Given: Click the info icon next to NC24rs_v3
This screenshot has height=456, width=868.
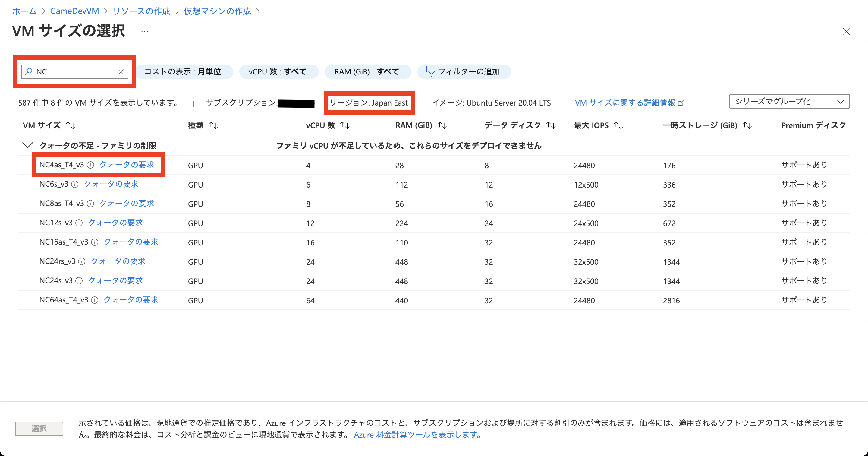Looking at the screenshot, I should [x=82, y=261].
